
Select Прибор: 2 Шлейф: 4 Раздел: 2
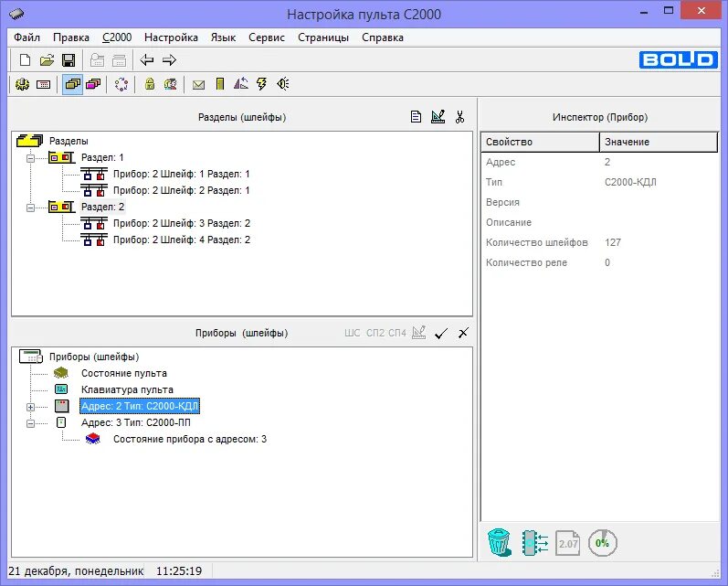182,240
